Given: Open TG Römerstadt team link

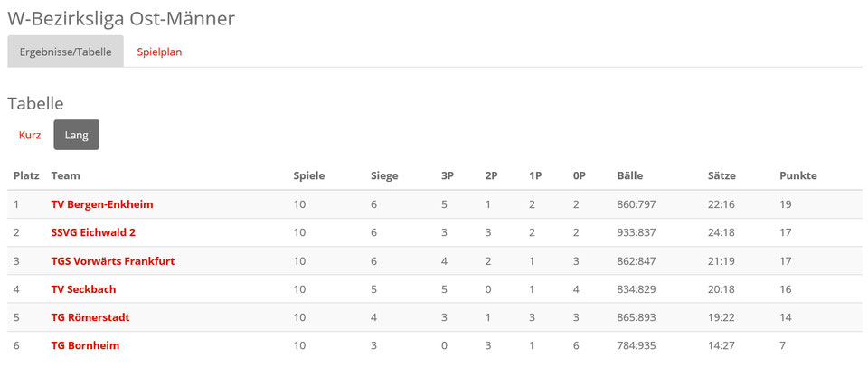Looking at the screenshot, I should (90, 317).
